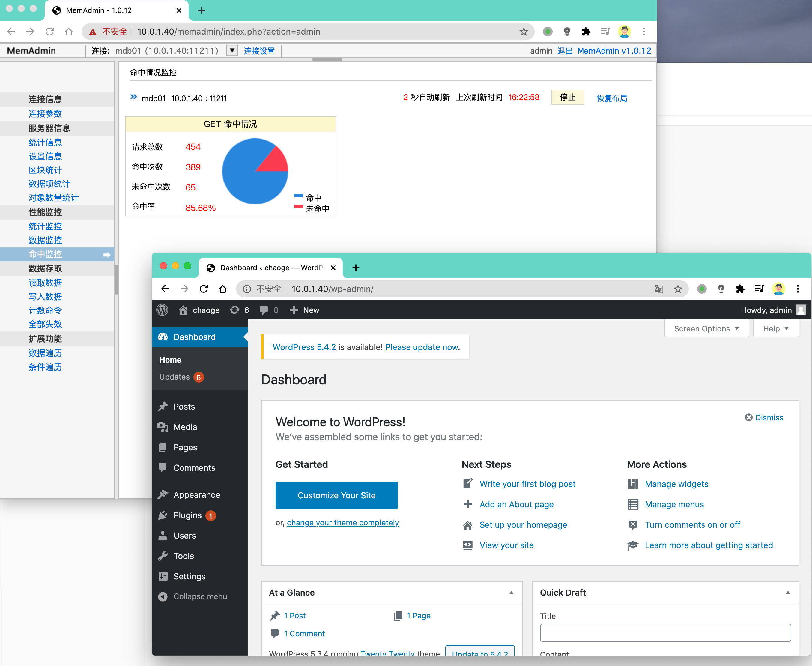Click the MemAdmin sidebar vertical scrollbar
Viewport: 812px width, 666px height.
[x=117, y=280]
